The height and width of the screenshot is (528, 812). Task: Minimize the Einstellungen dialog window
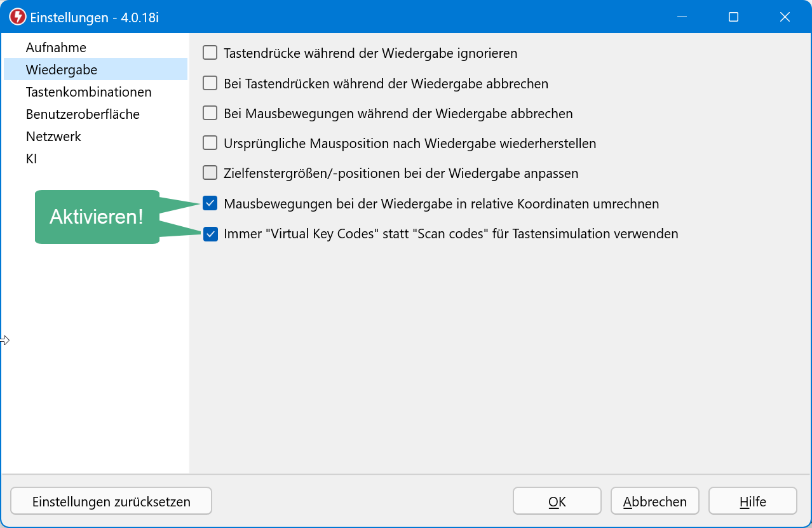pos(682,17)
